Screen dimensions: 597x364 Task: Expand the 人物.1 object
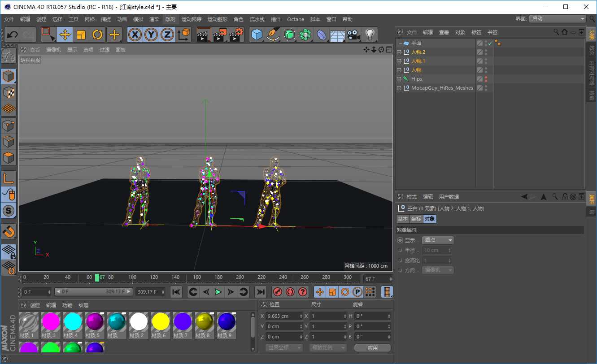(399, 61)
